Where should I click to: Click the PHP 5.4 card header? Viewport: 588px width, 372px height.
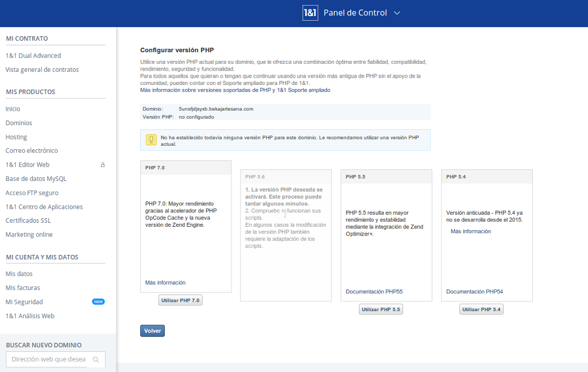pos(487,177)
